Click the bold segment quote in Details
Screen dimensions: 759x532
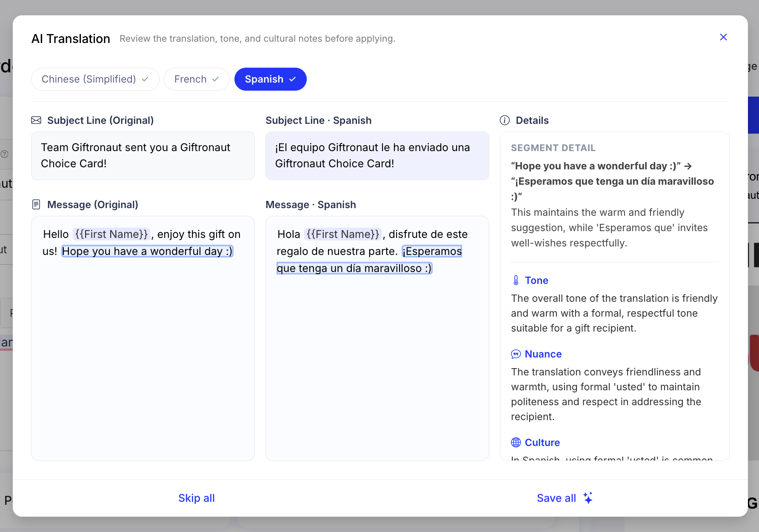[x=613, y=181]
